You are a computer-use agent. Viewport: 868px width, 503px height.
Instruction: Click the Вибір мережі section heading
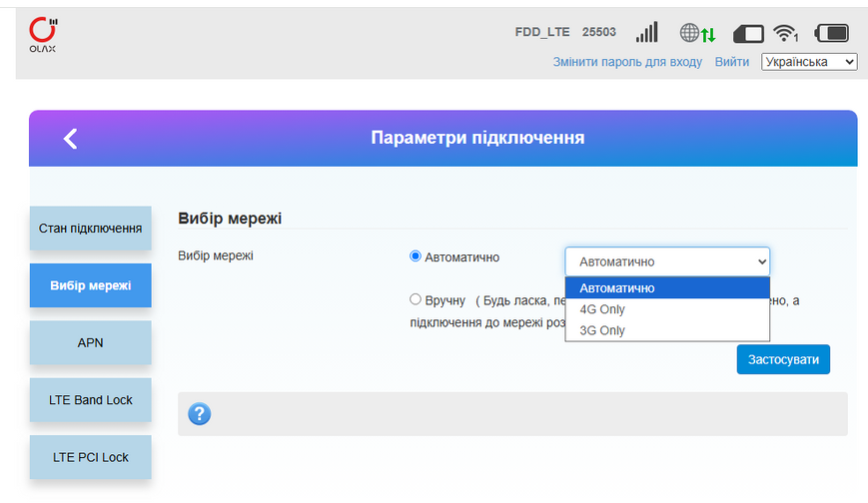(x=230, y=219)
